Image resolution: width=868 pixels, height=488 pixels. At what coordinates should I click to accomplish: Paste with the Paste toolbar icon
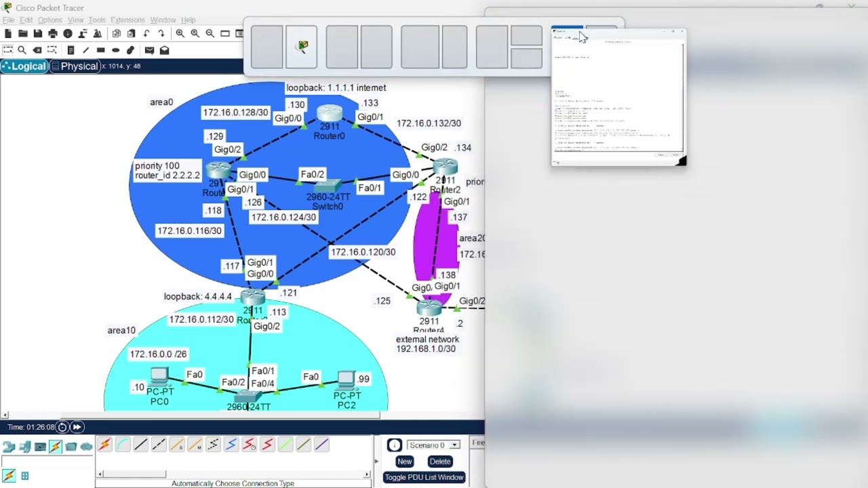132,33
